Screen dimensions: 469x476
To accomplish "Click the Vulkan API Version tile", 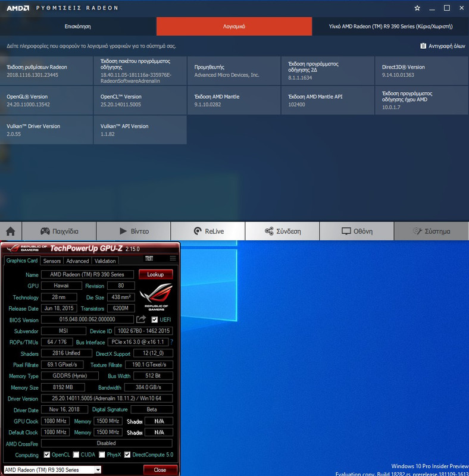I will click(140, 130).
